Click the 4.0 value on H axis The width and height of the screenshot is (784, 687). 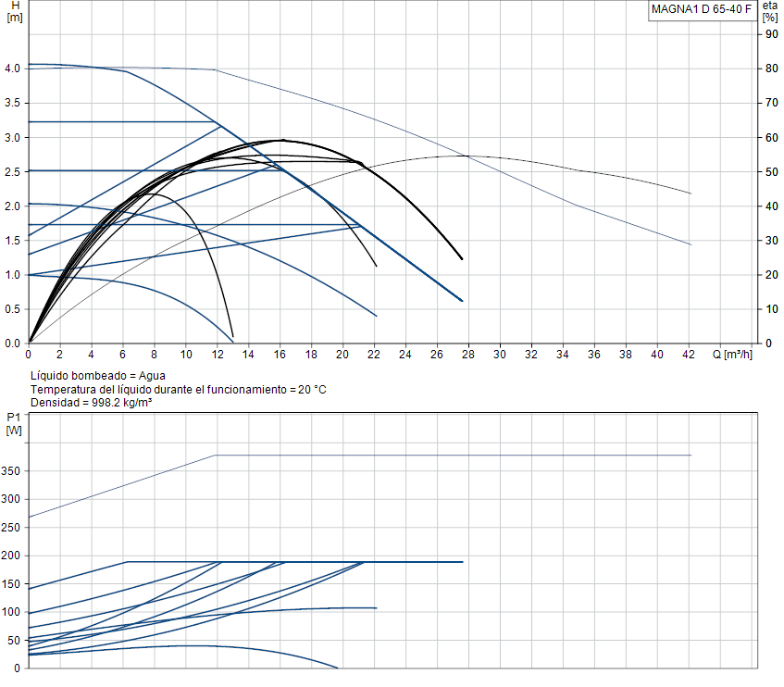(x=13, y=69)
